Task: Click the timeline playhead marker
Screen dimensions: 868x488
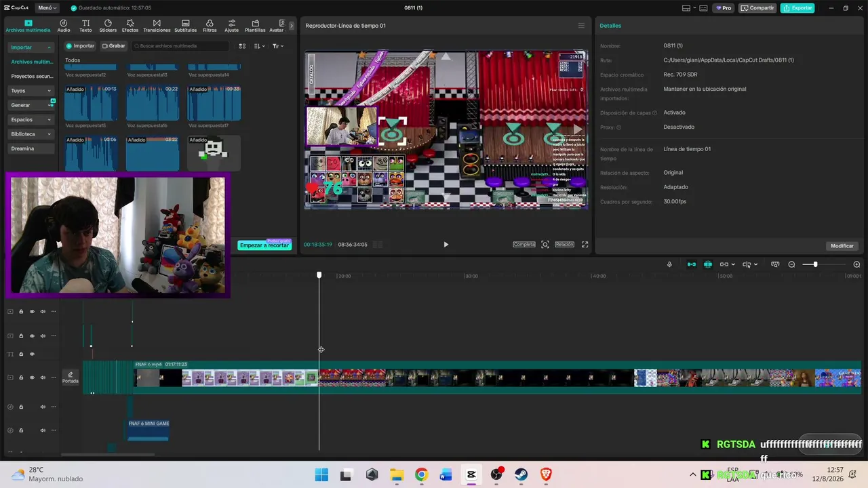Action: point(319,275)
